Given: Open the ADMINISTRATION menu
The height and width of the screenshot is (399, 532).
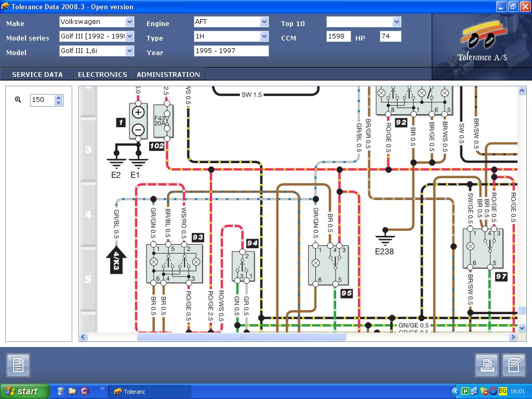Looking at the screenshot, I should [168, 74].
